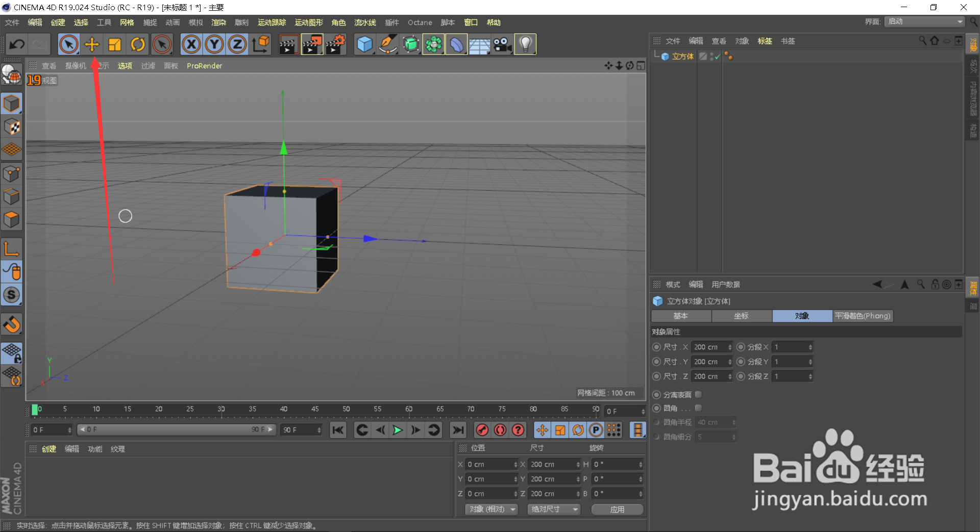This screenshot has width=980, height=532.
Task: Step the Segments Y value spinner
Action: coord(810,362)
